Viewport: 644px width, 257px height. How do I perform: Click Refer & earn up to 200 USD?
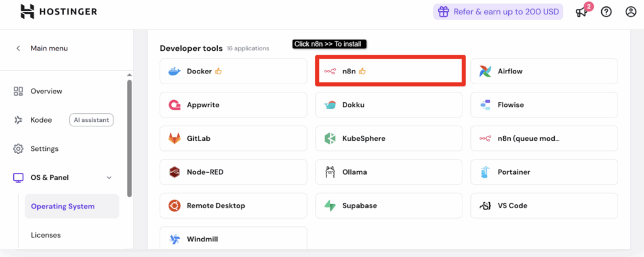498,12
